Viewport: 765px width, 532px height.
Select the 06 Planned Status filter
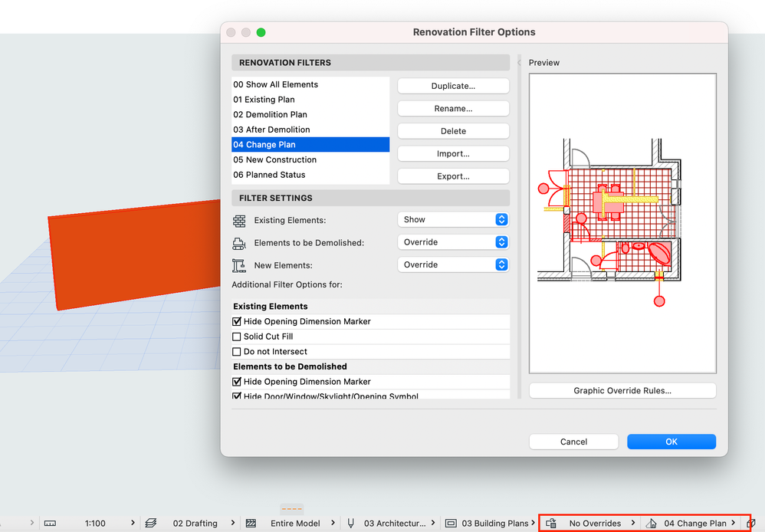(310, 175)
